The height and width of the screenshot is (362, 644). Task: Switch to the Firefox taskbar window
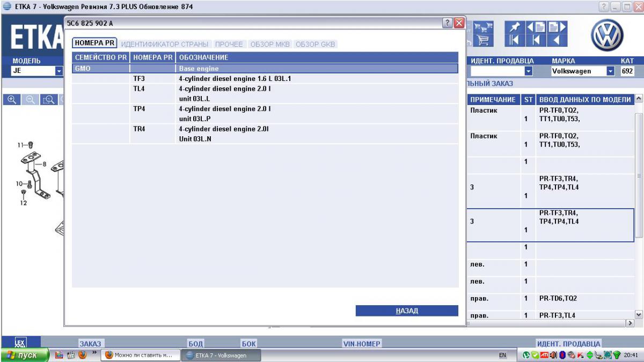tap(141, 355)
